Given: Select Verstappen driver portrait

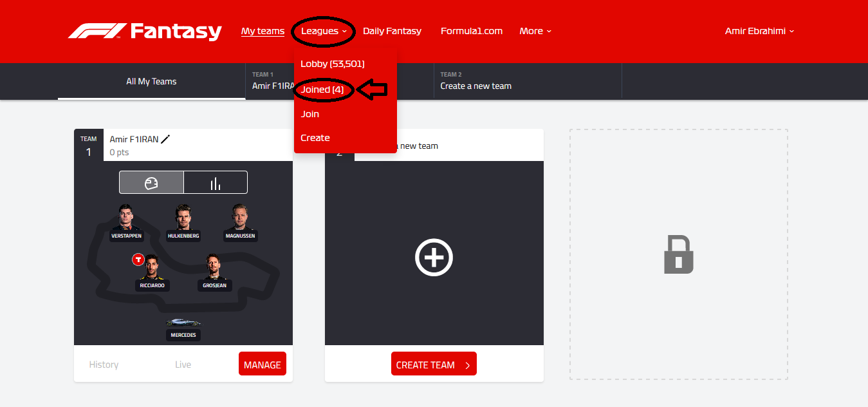Looking at the screenshot, I should coord(126,217).
